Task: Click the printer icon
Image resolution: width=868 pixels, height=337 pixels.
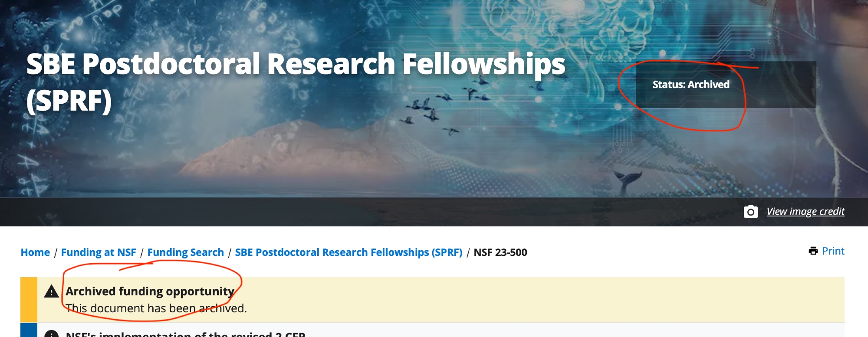Action: coord(813,251)
